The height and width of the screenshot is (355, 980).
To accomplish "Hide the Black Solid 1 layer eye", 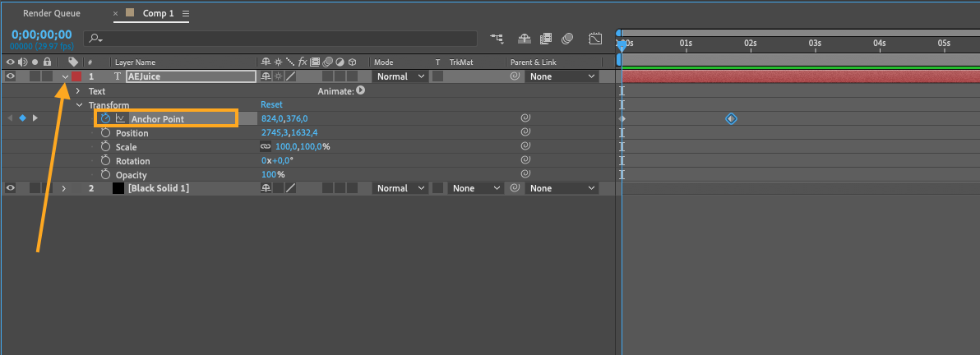I will tap(10, 187).
